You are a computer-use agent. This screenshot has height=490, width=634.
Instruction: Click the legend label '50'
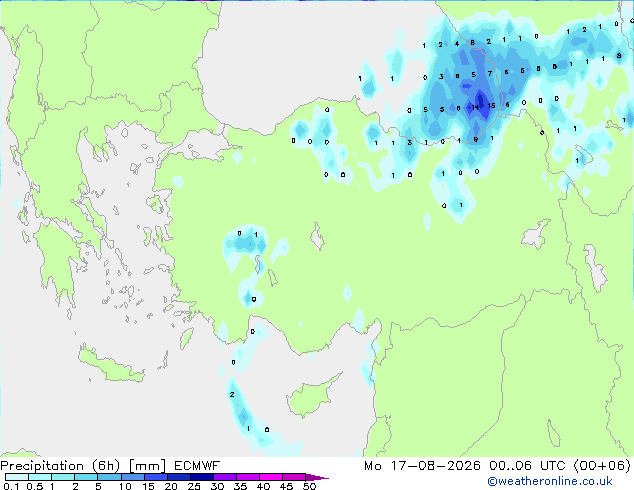tap(310, 486)
